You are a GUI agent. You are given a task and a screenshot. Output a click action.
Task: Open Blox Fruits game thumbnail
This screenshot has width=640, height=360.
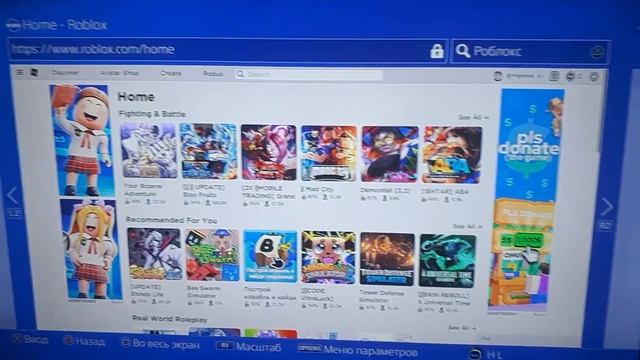click(x=209, y=151)
